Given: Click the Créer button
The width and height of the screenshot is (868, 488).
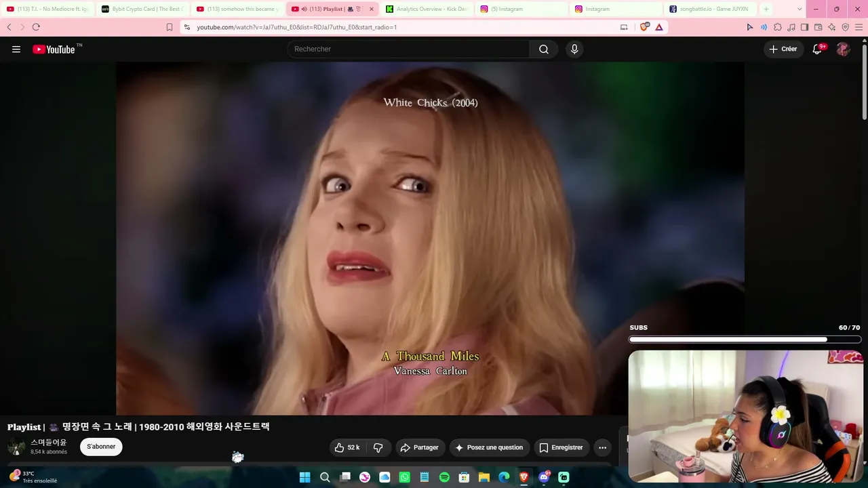Looking at the screenshot, I should pyautogui.click(x=783, y=49).
